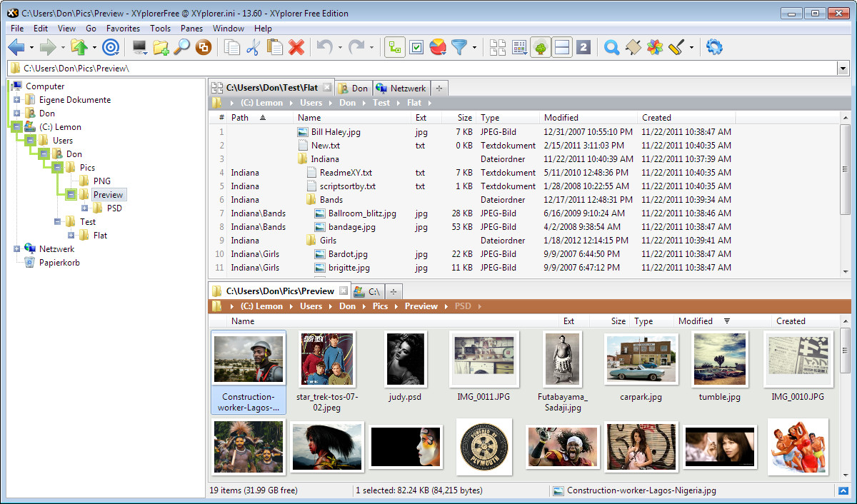Open Configuration gear icon
This screenshot has height=504, width=857.
[714, 48]
